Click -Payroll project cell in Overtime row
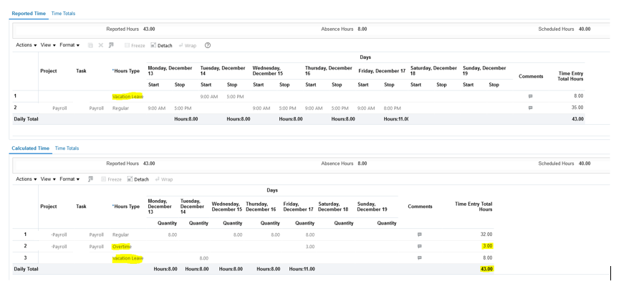The image size is (644, 284). coord(59,247)
